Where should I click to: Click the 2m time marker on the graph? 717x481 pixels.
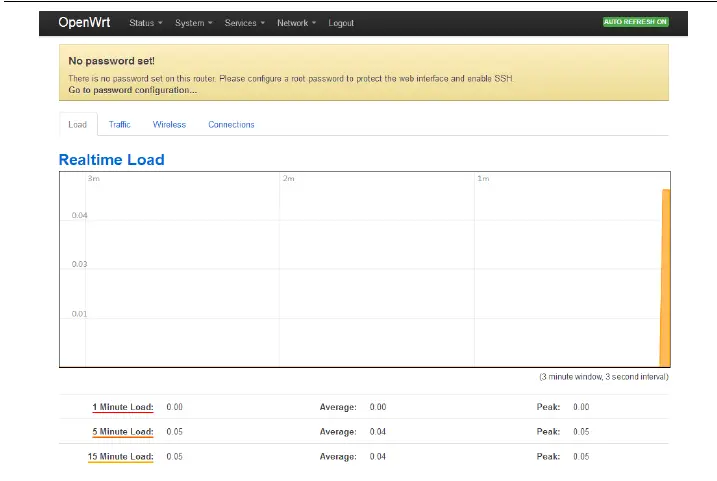(288, 178)
